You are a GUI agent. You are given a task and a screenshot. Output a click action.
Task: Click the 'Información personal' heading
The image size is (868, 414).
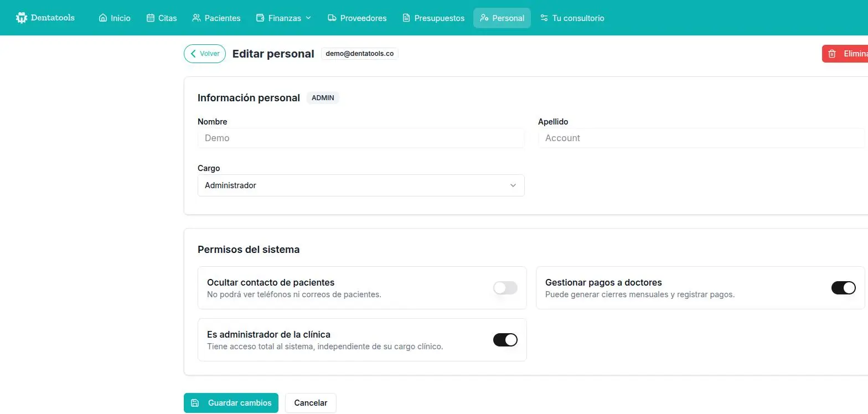coord(249,98)
